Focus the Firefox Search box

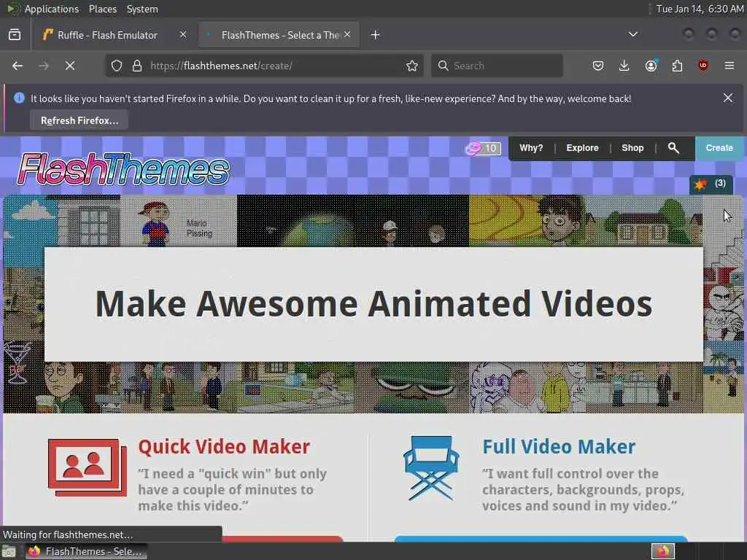pyautogui.click(x=497, y=66)
